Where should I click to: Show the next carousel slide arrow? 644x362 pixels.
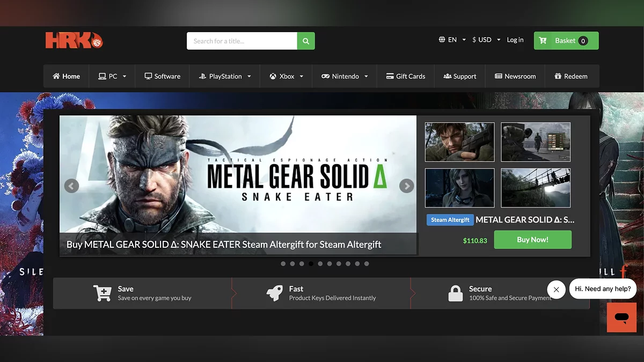click(407, 186)
